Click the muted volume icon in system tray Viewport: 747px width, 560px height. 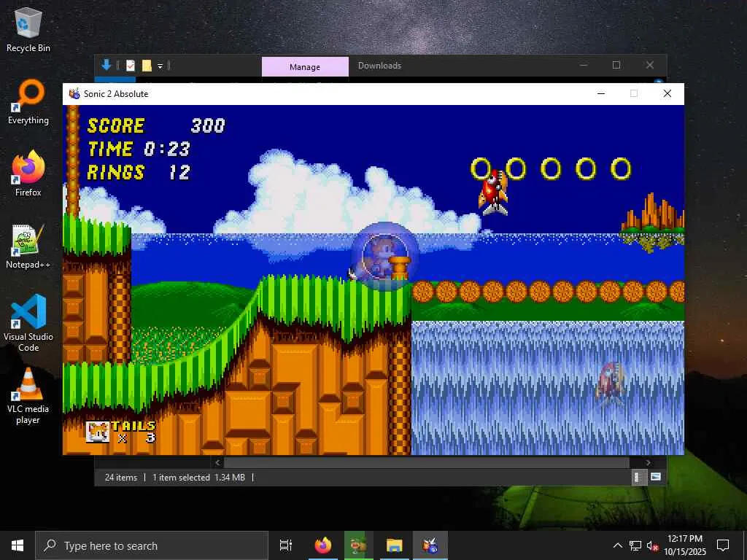coord(652,545)
